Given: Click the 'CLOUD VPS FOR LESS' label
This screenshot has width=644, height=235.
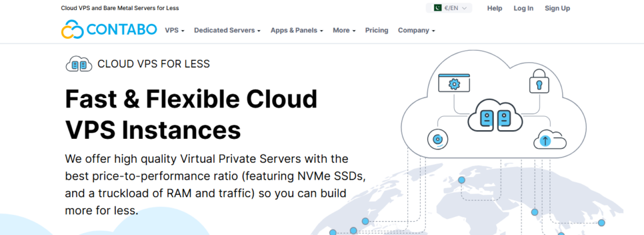Looking at the screenshot, I should tap(153, 64).
